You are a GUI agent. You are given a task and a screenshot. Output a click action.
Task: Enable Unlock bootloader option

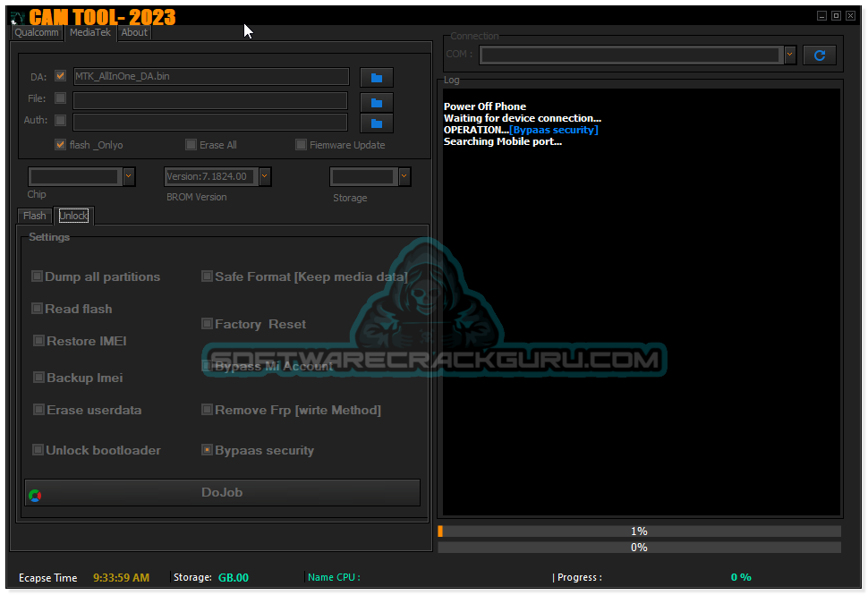38,449
